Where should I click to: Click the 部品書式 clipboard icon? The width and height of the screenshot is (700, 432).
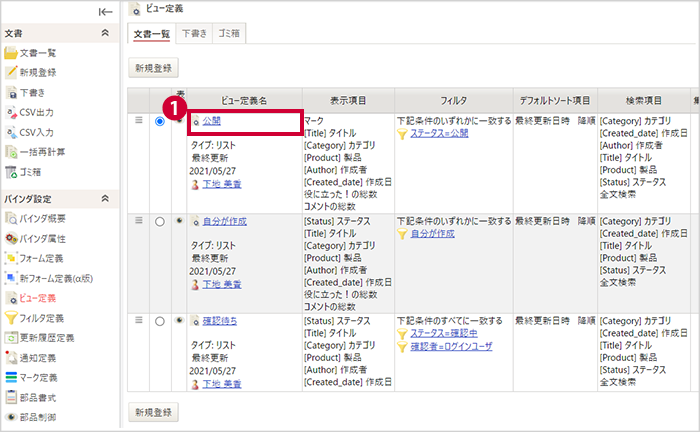click(11, 397)
